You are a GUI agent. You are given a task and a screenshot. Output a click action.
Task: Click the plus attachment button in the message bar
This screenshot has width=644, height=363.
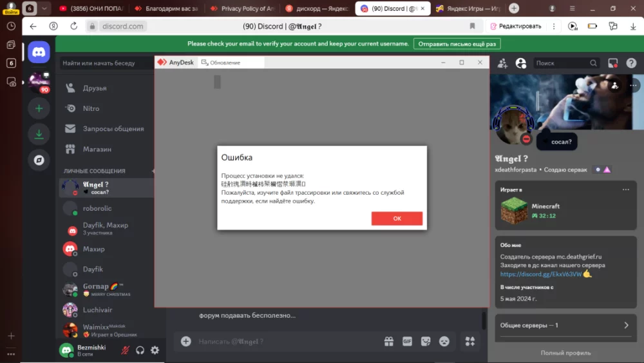[186, 342]
